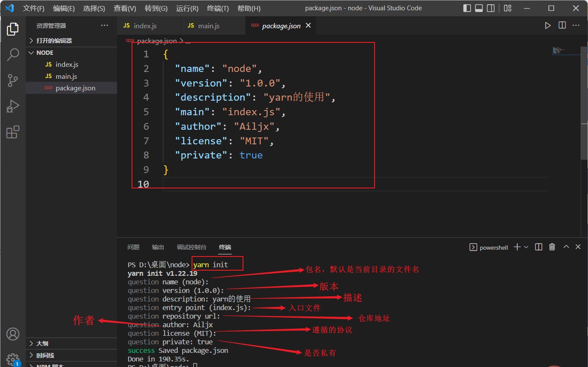Toggle the secondary side bar layout icon

[491, 8]
